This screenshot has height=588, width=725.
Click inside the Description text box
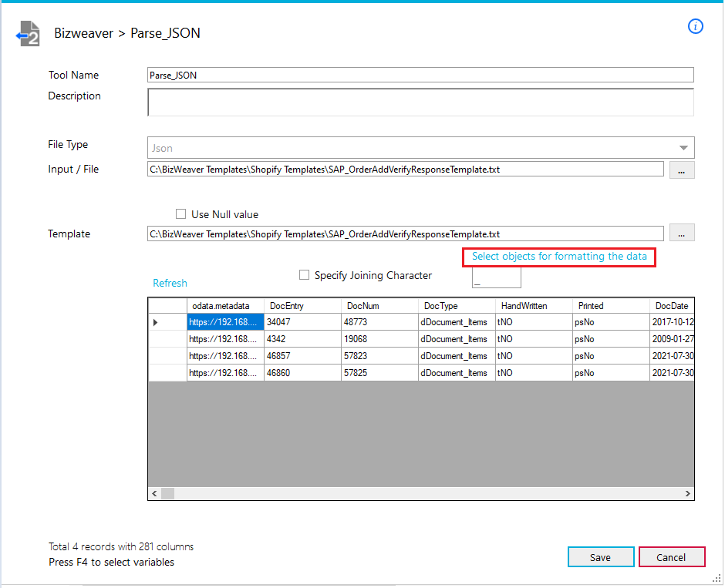[420, 102]
